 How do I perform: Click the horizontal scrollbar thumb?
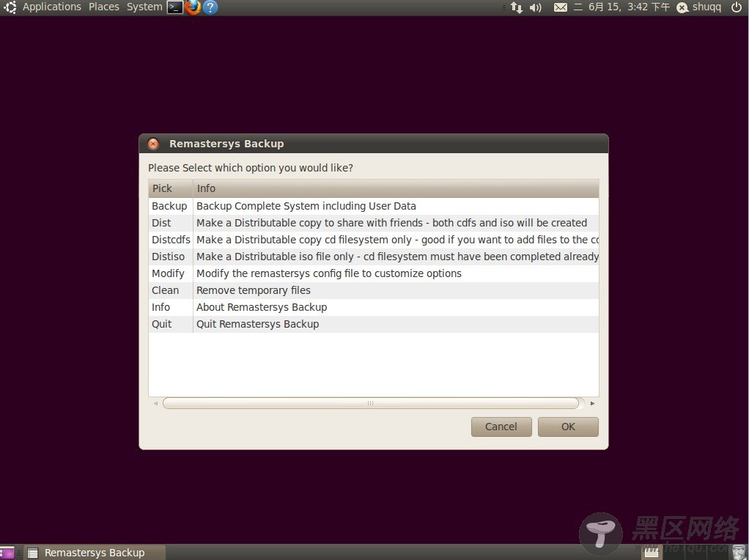click(x=371, y=403)
